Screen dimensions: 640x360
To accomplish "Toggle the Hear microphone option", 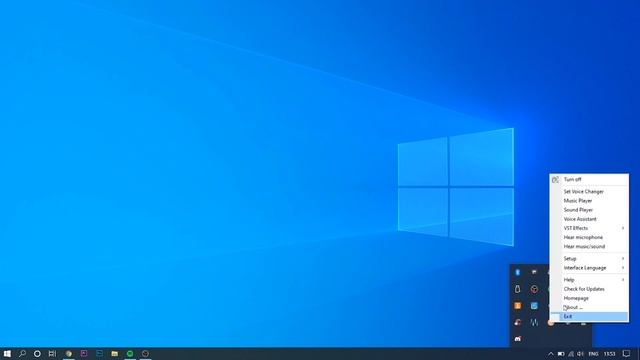I will click(589, 238).
